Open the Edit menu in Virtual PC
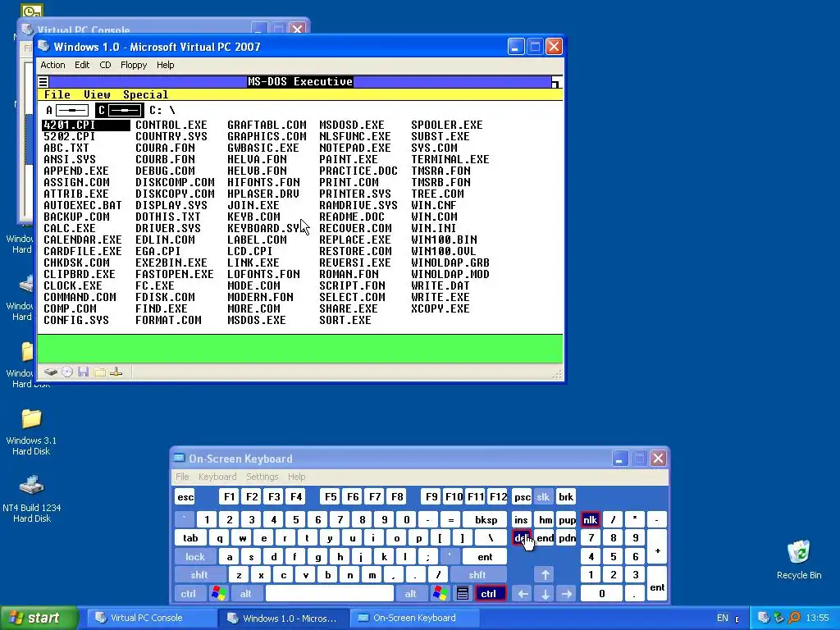The width and height of the screenshot is (840, 630). pos(82,65)
